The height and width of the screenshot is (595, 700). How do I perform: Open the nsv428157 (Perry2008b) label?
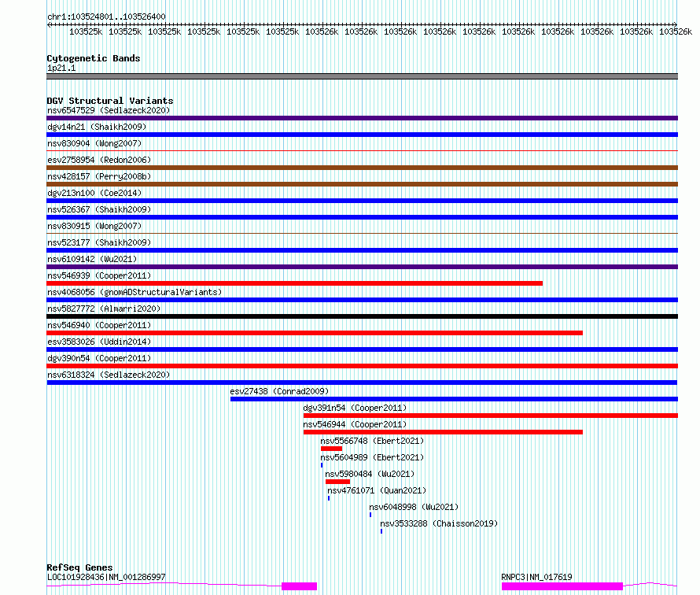click(99, 176)
